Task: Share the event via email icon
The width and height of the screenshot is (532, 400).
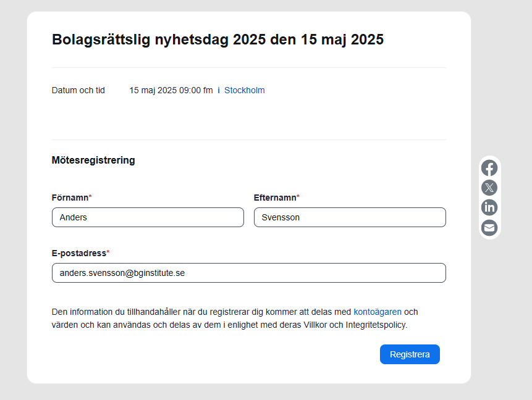Action: pyautogui.click(x=489, y=227)
